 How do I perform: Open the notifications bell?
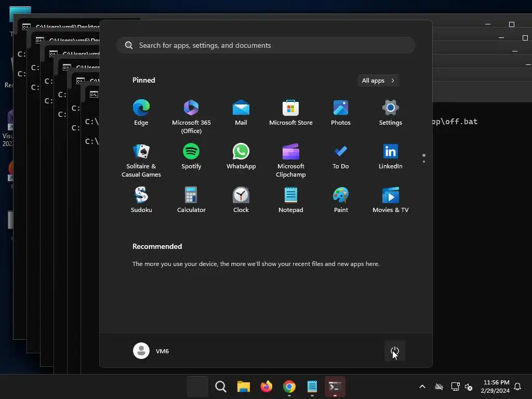click(517, 387)
